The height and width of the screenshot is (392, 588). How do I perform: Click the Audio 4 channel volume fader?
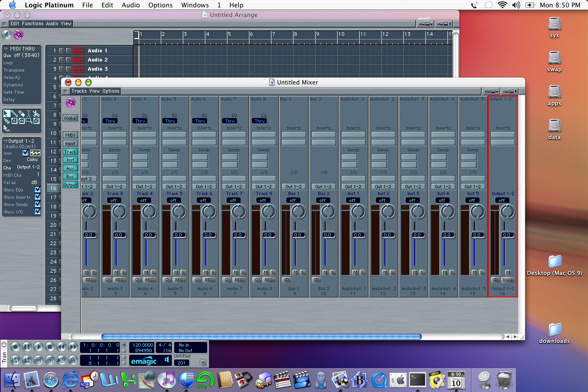[x=149, y=235]
